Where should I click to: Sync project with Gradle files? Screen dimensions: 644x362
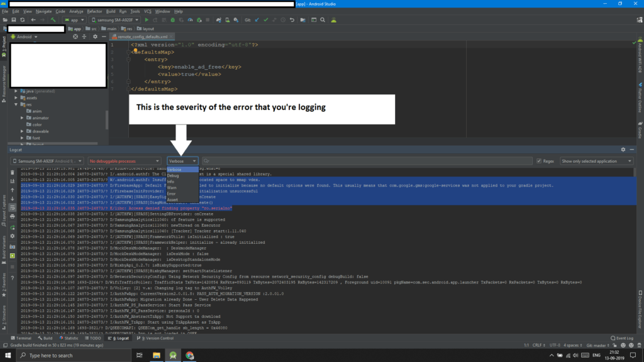[218, 19]
